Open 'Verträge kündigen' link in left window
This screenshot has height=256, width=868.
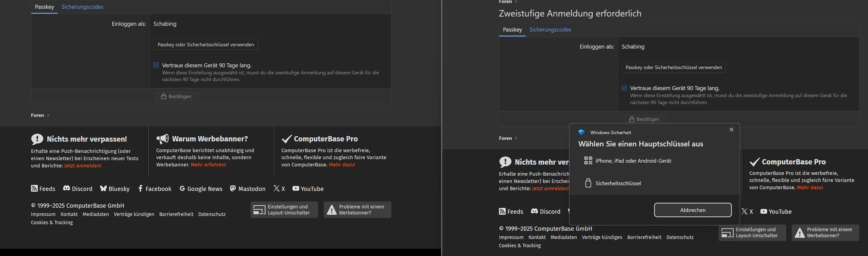pos(134,214)
